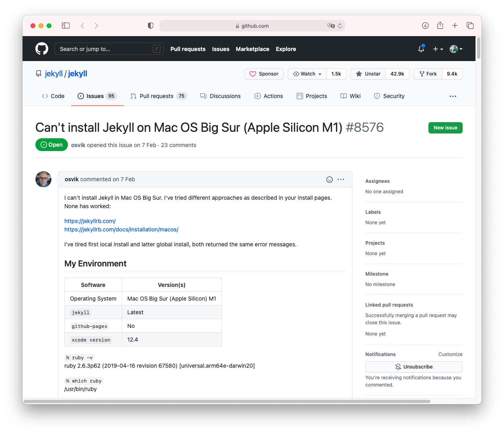Click the 'Mac OS Big Sur (Apple Silicon) M1' cell
Viewport: 504px width, 434px height.
coord(172,299)
